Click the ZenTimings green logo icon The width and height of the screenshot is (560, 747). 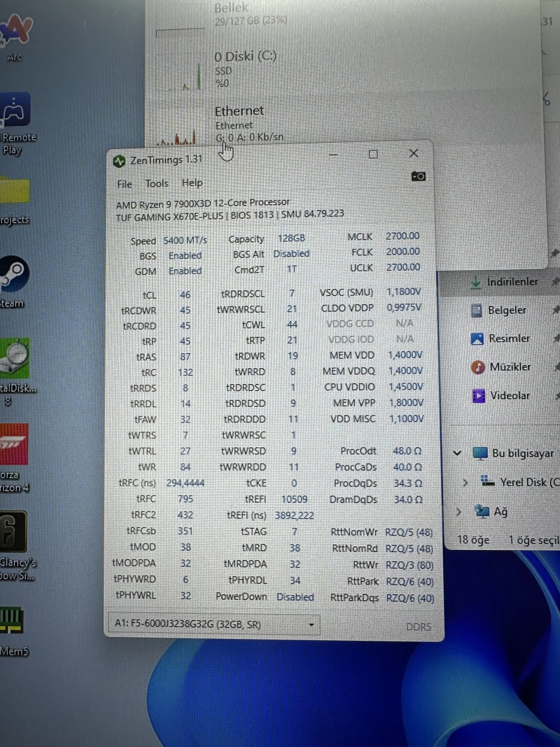pyautogui.click(x=119, y=161)
